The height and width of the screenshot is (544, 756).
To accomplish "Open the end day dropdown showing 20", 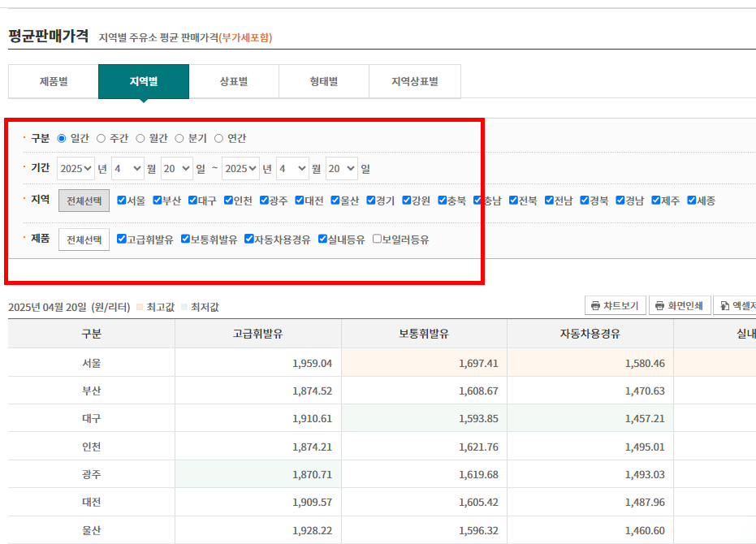I will click(343, 168).
